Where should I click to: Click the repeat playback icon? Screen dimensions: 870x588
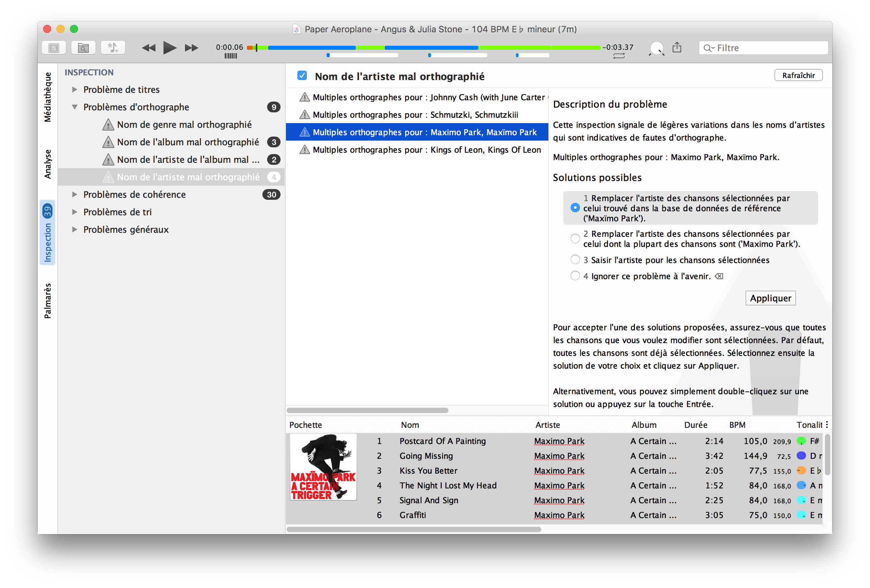click(x=619, y=56)
